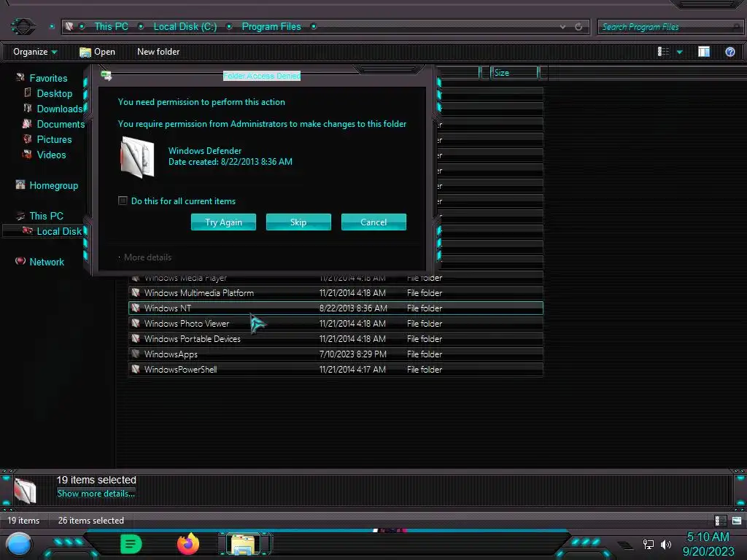
Task: Navigate to Local Disk (C:) breadcrumb
Action: pyautogui.click(x=185, y=27)
